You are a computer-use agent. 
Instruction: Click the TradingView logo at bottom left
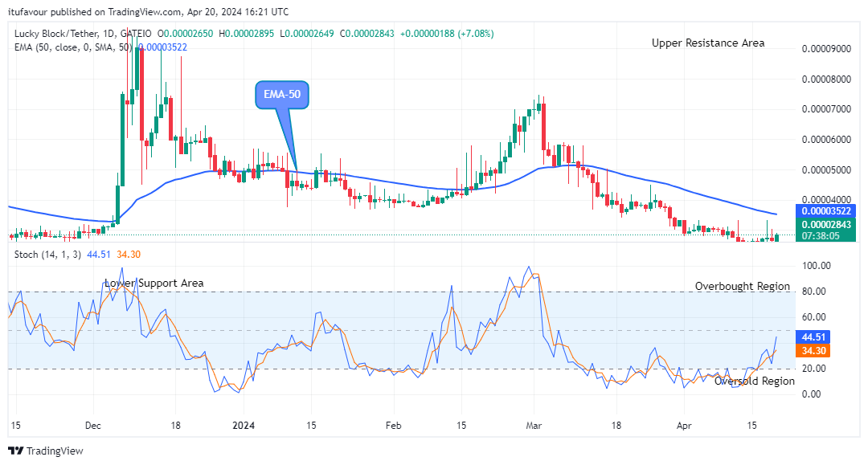(x=46, y=451)
